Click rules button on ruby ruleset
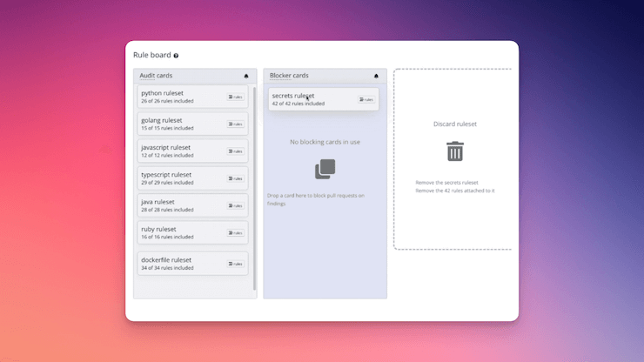 [x=235, y=233]
